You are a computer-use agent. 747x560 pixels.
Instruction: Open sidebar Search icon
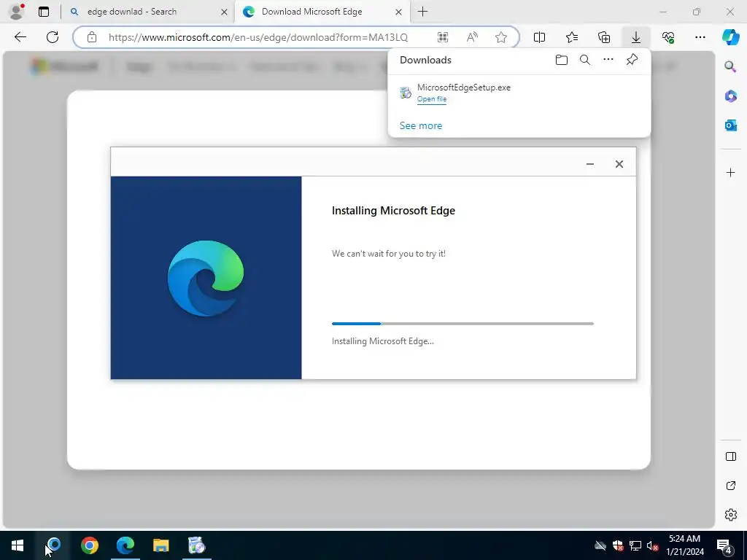[x=730, y=66]
